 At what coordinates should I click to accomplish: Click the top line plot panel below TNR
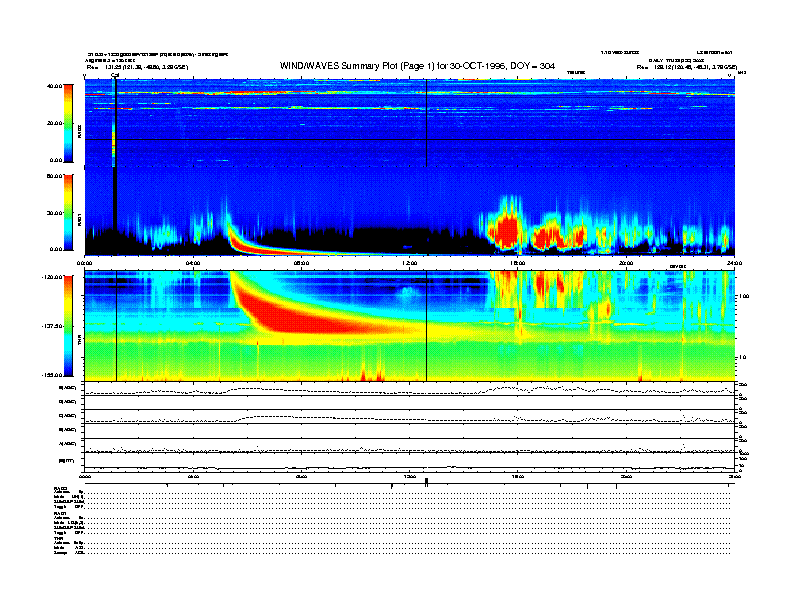tap(410, 390)
